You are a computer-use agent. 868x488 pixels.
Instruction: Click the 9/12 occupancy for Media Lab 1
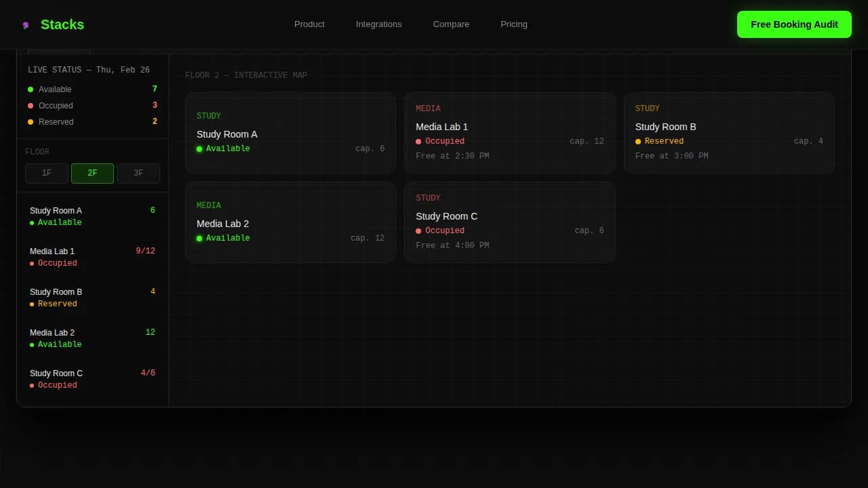[145, 251]
